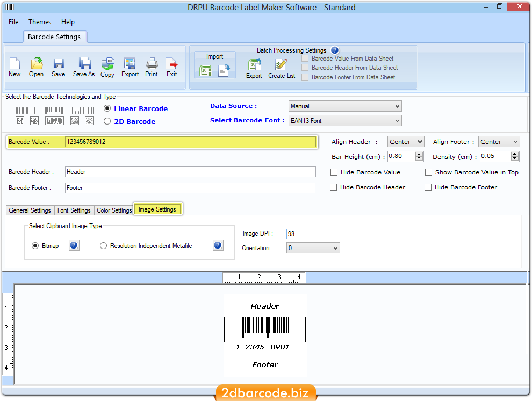Select the PDF417-style 2D barcode sample icon
This screenshot has width=532, height=401.
click(54, 121)
